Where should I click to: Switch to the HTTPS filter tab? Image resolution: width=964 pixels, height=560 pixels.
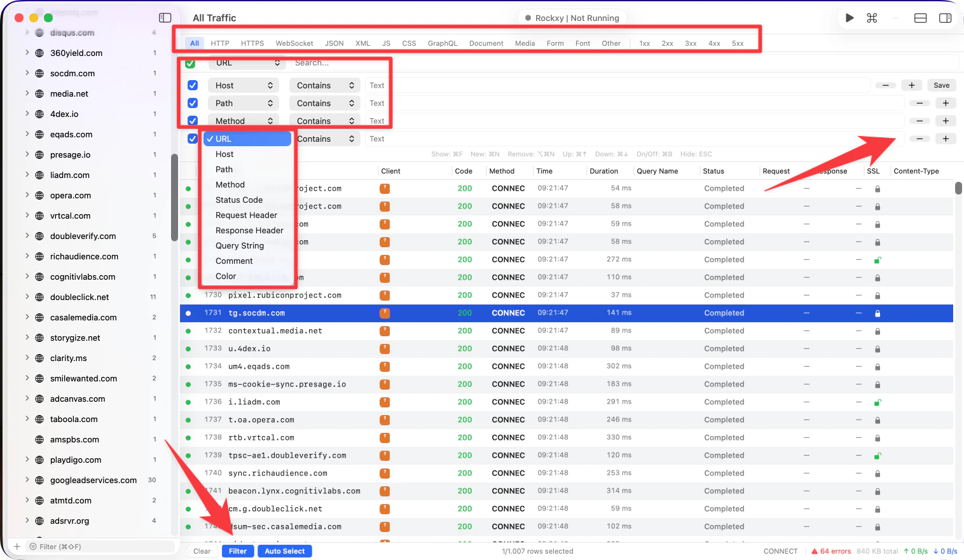[252, 43]
